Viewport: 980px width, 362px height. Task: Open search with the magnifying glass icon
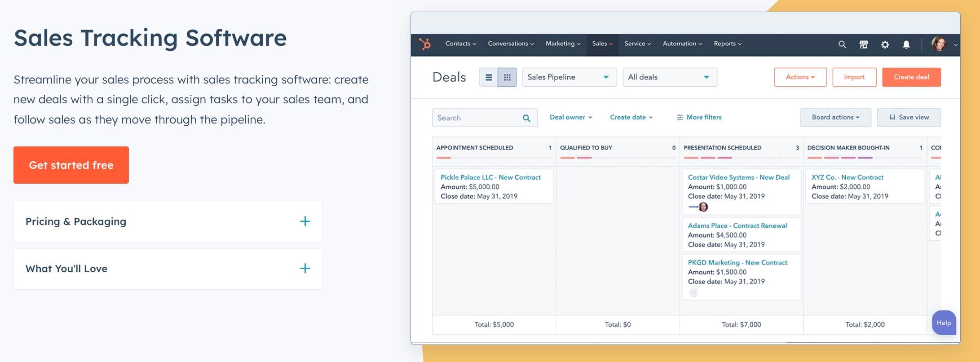pos(842,44)
